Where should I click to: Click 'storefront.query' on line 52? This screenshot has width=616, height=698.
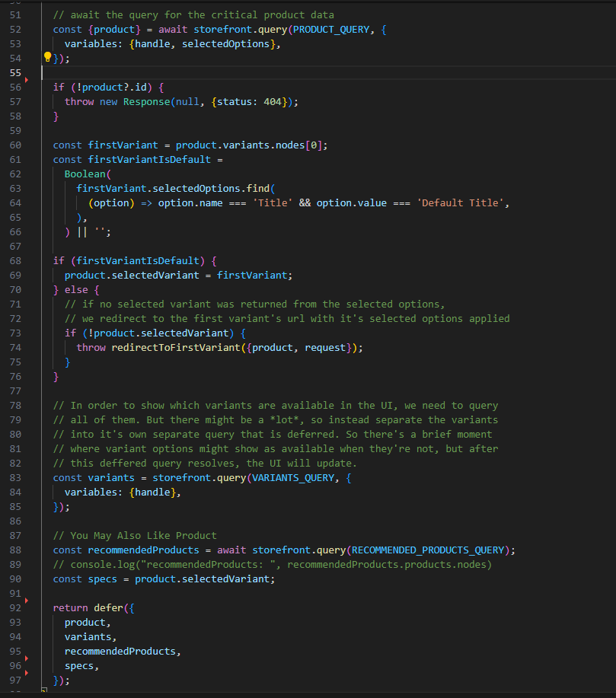pyautogui.click(x=241, y=30)
